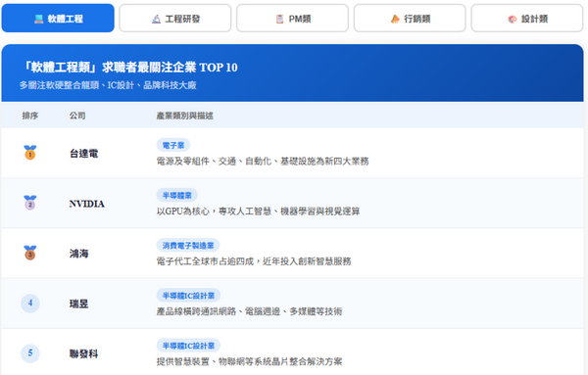This screenshot has height=375, width=588.
Task: Click the silver medal icon for NVIDIA
Action: coord(30,203)
